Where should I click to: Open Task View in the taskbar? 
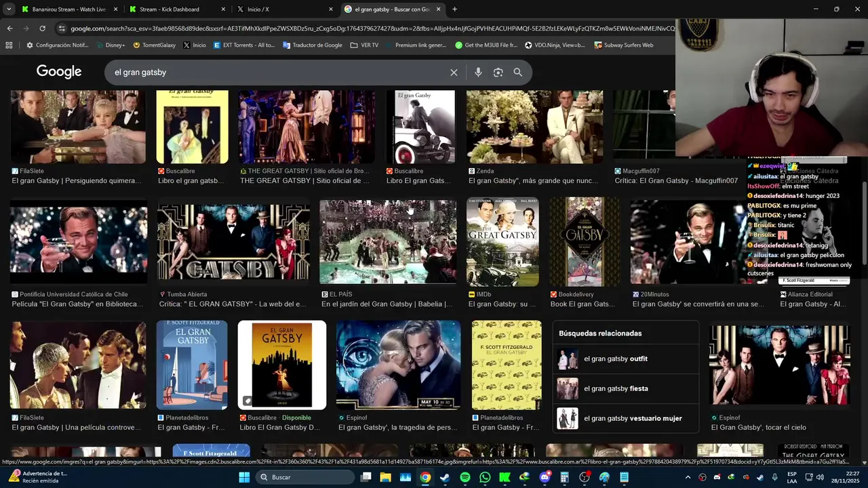point(366,477)
